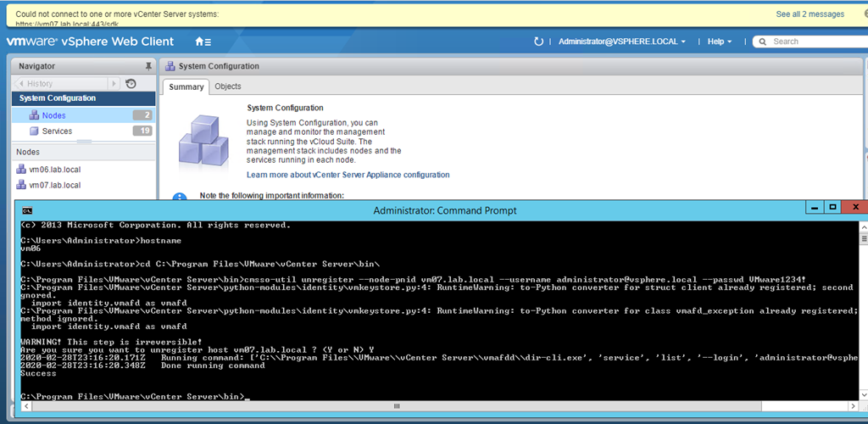Open 'See all 2 messages' link
This screenshot has width=868, height=424.
pyautogui.click(x=810, y=14)
